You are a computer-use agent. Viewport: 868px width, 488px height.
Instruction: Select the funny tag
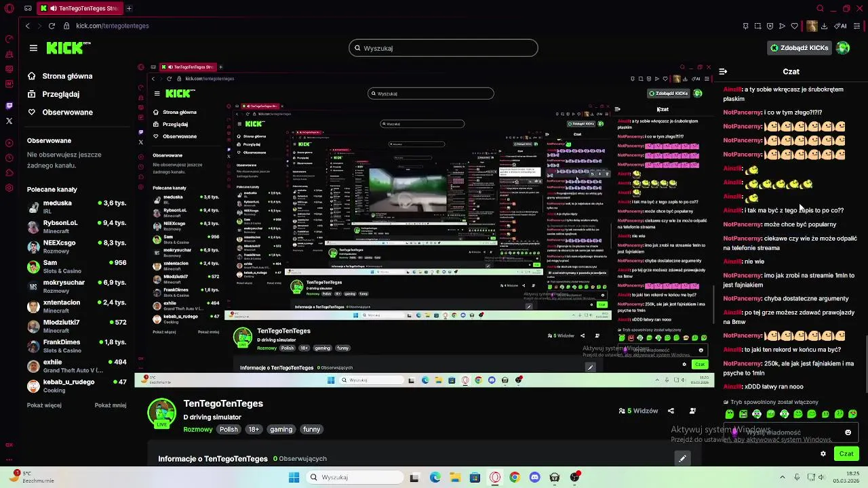pos(311,429)
